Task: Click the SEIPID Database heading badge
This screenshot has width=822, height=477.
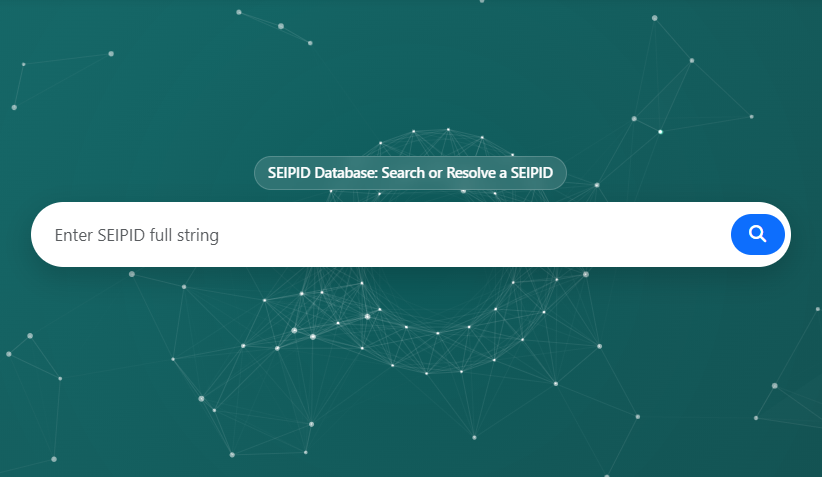Action: pyautogui.click(x=410, y=173)
